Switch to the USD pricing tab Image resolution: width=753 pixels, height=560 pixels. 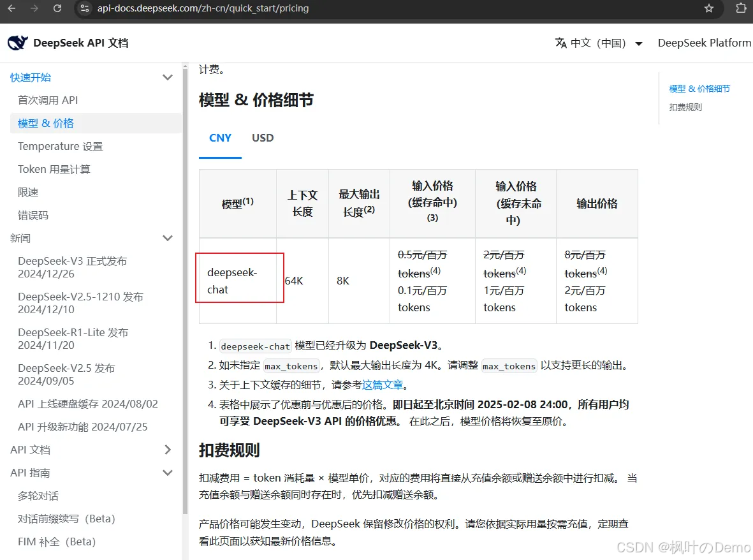tap(263, 138)
